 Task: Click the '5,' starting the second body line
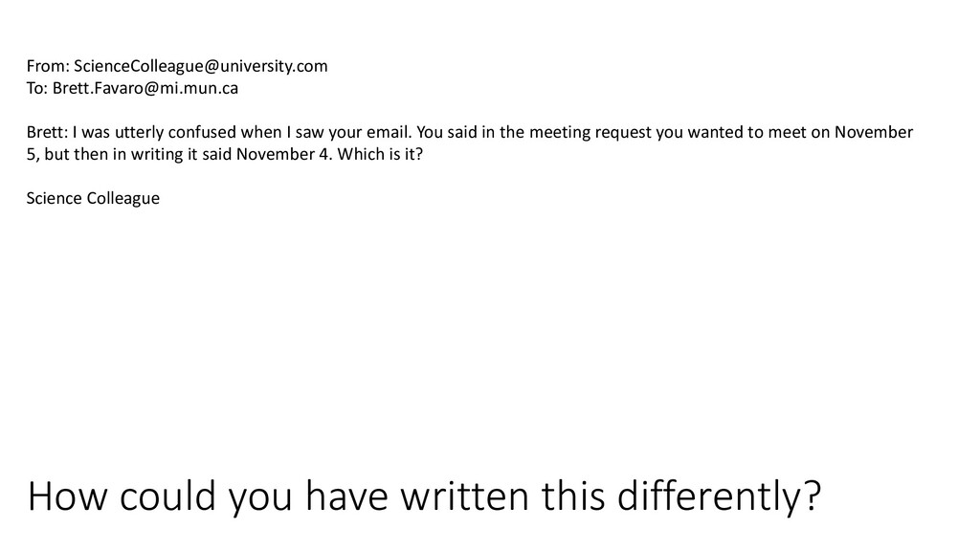[33, 155]
